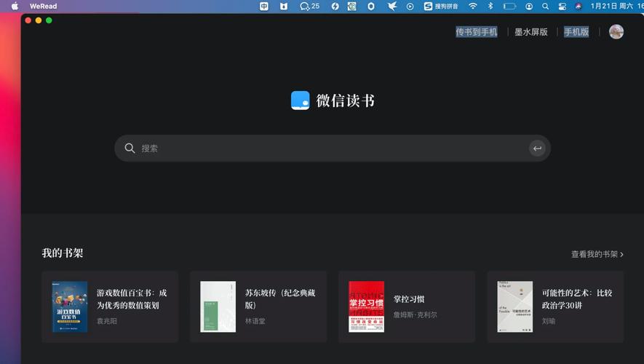Open the 墨水屏版 link

point(531,31)
